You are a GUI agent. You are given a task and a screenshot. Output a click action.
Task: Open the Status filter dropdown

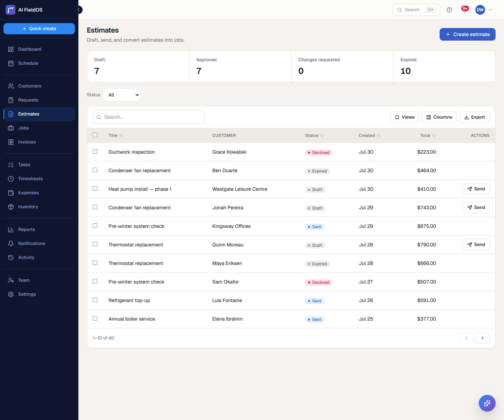pos(121,95)
